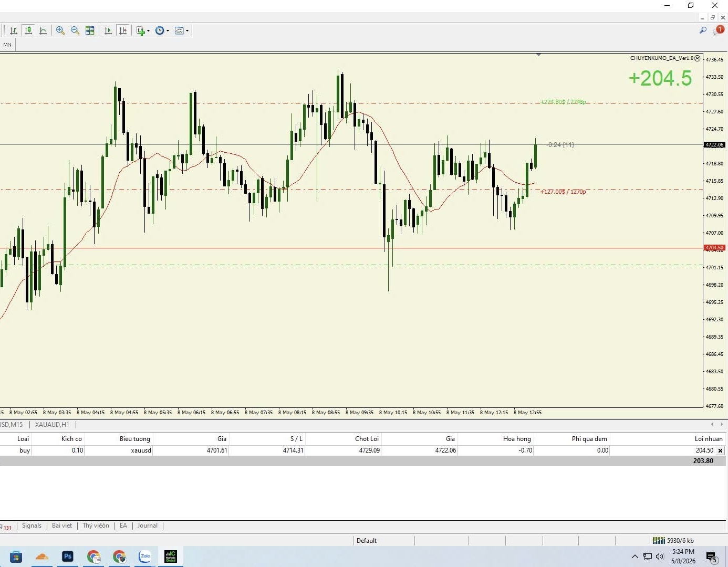
Task: Select the Chot Loi value 4729.09
Action: coord(369,450)
